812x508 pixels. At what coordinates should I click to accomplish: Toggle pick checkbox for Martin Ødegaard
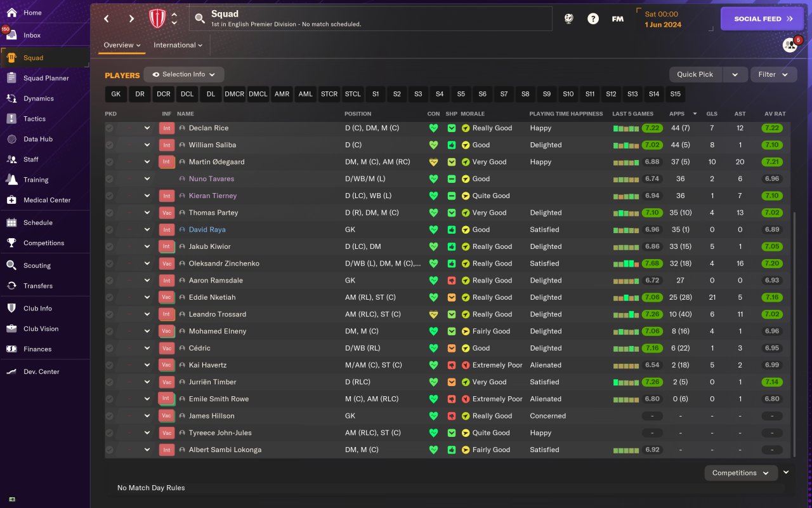click(109, 162)
